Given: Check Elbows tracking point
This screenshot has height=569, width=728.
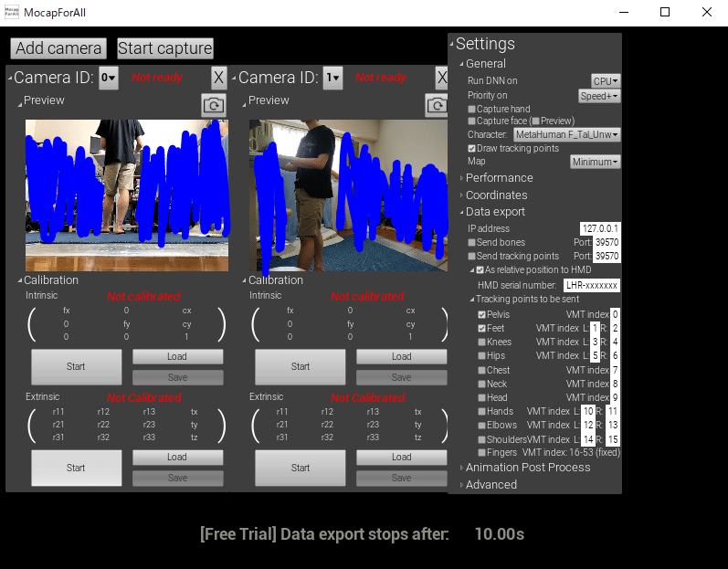Looking at the screenshot, I should [482, 425].
